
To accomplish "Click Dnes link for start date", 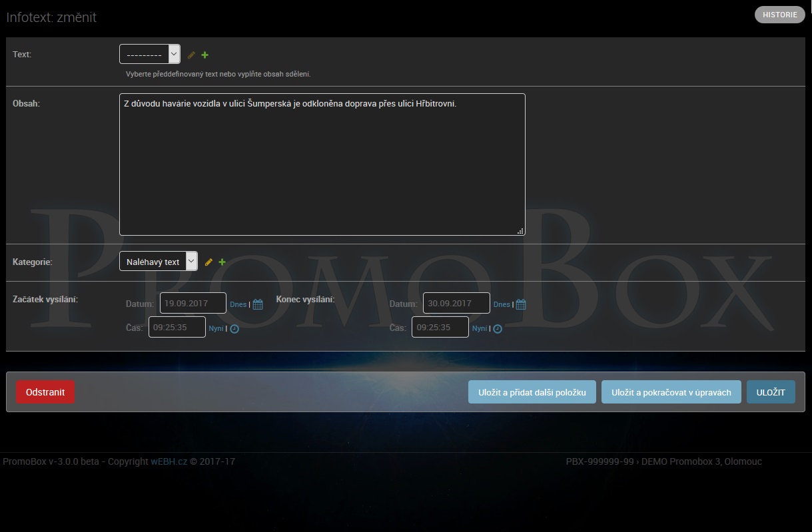I will [x=238, y=304].
